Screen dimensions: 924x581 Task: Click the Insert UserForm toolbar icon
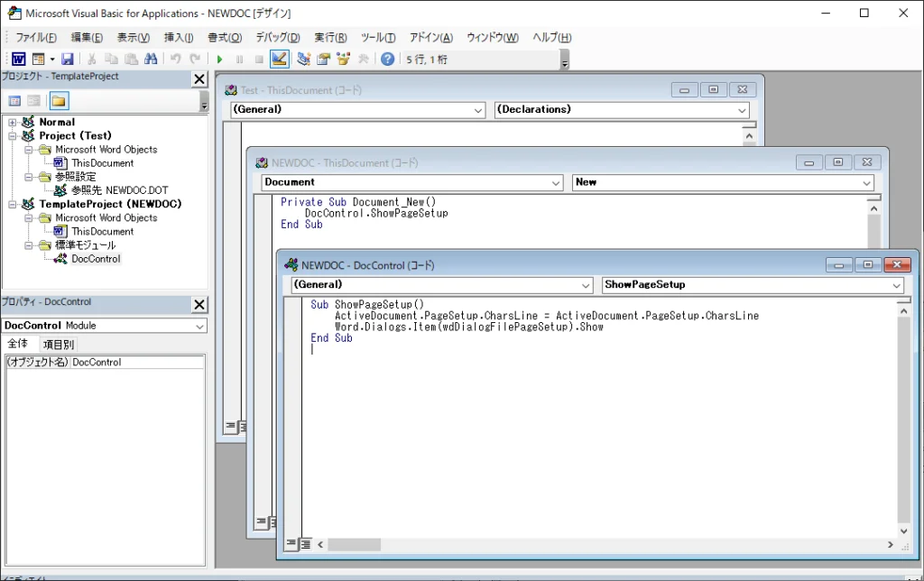38,59
